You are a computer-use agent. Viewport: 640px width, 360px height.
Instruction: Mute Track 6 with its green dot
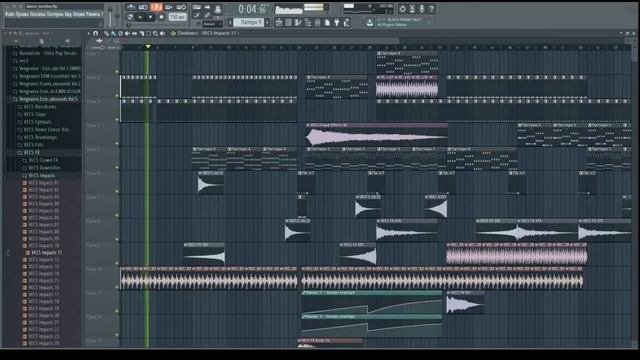click(x=117, y=191)
